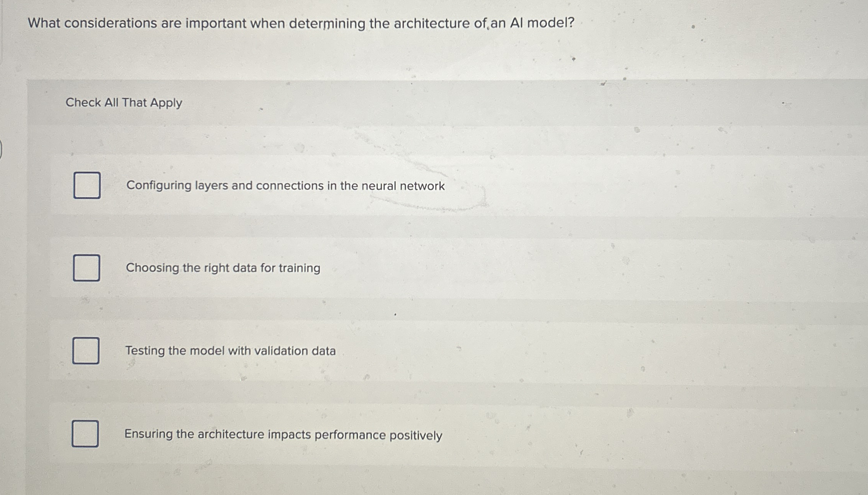Click the label Configuring layers and connections in the neural network

(x=285, y=186)
